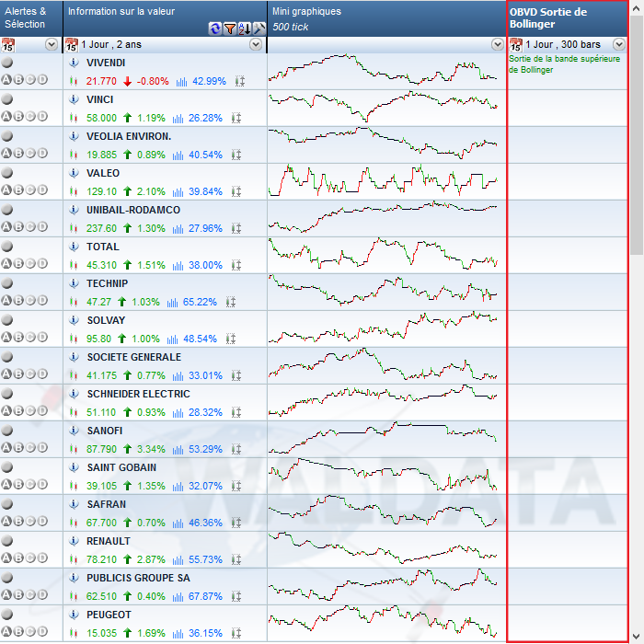644x644 pixels.
Task: Click the volume bars icon for SOCIETE GENERALE
Action: tap(178, 375)
